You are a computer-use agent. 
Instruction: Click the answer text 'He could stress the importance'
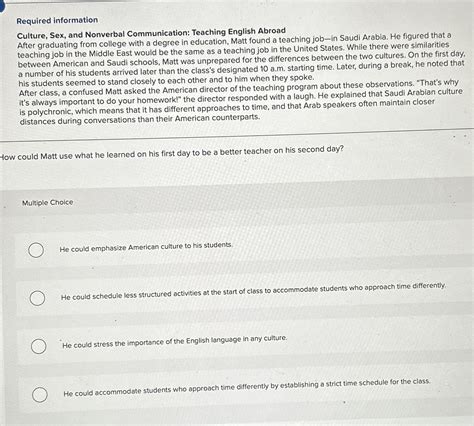(174, 342)
